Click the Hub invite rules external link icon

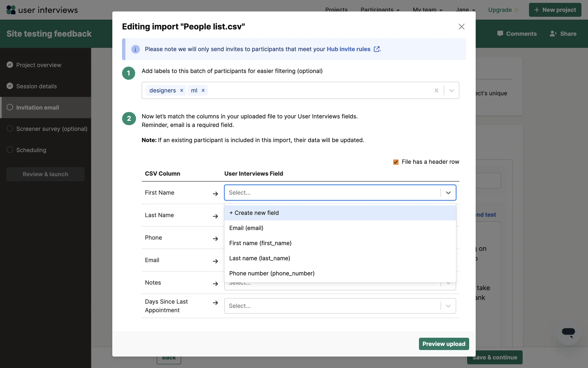click(x=377, y=49)
